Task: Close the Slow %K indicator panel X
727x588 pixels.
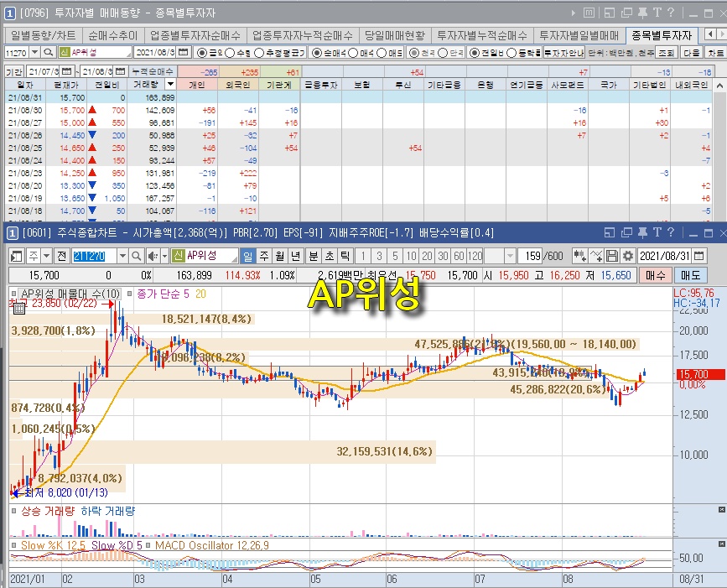Action: point(721,544)
